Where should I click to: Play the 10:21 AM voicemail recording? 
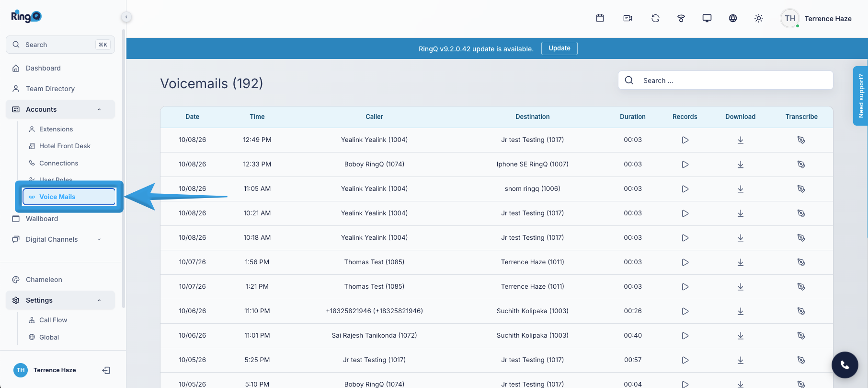[685, 213]
